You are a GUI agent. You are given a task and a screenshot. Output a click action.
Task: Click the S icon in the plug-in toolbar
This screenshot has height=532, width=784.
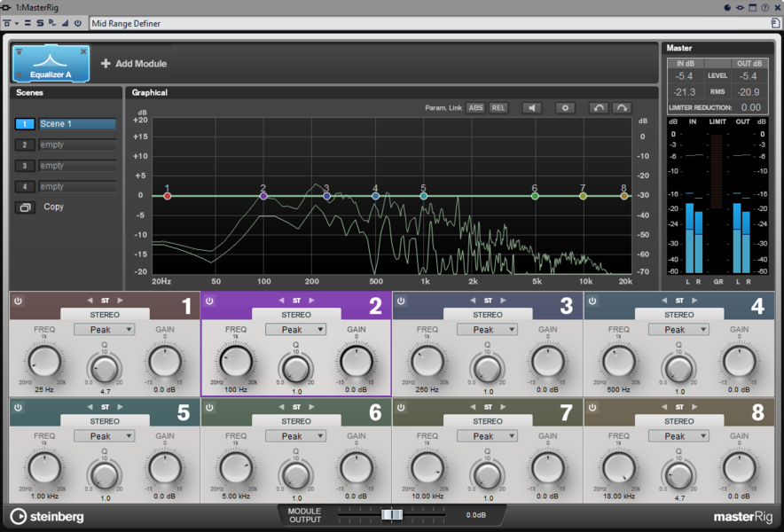pyautogui.click(x=40, y=23)
